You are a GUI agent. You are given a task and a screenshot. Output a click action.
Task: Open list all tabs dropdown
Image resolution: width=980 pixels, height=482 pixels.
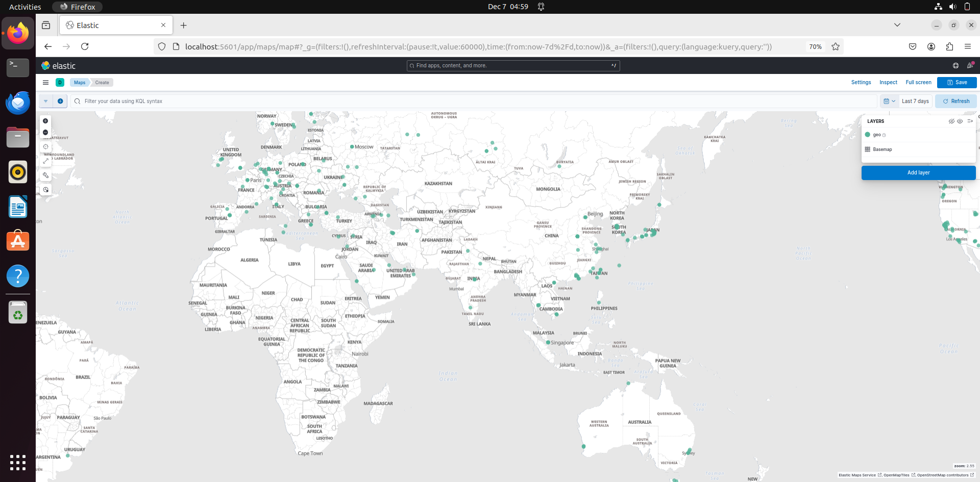coord(897,25)
